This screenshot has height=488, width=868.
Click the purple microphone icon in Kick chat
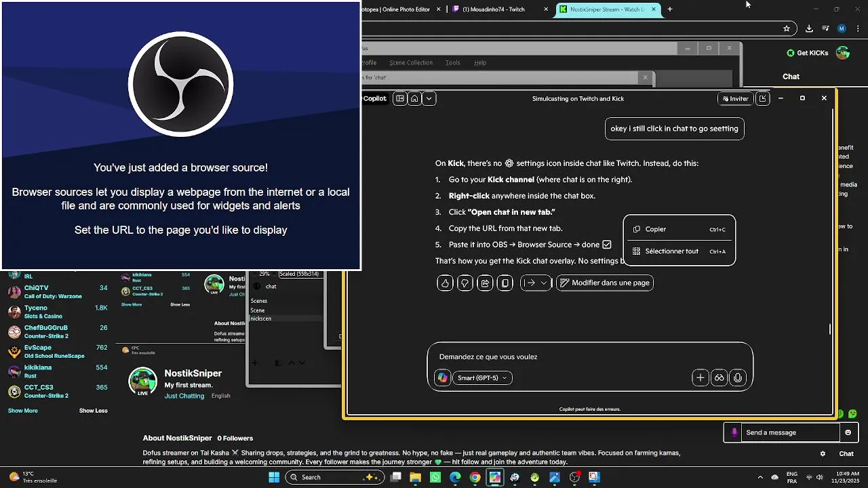734,432
